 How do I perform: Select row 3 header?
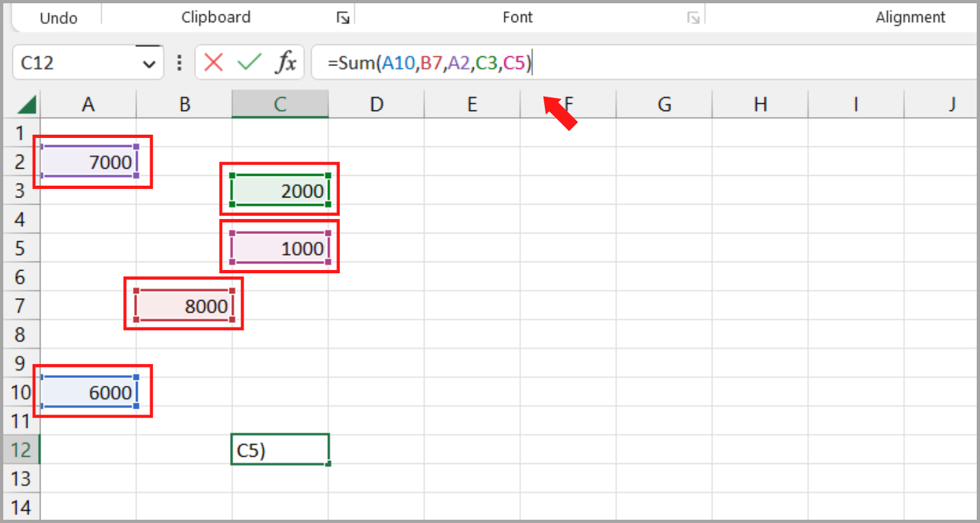[22, 190]
